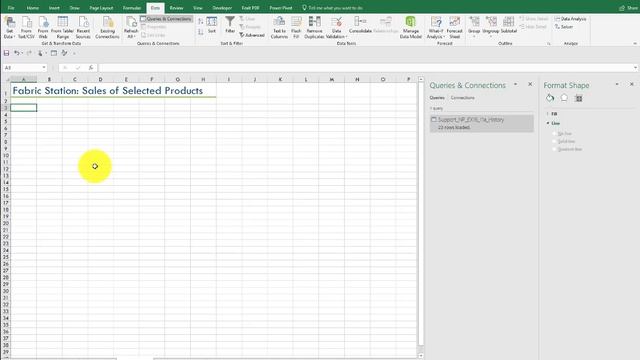Switch to Connections tab in Queries pane
Viewport: 640px width, 360px height.
pos(462,98)
